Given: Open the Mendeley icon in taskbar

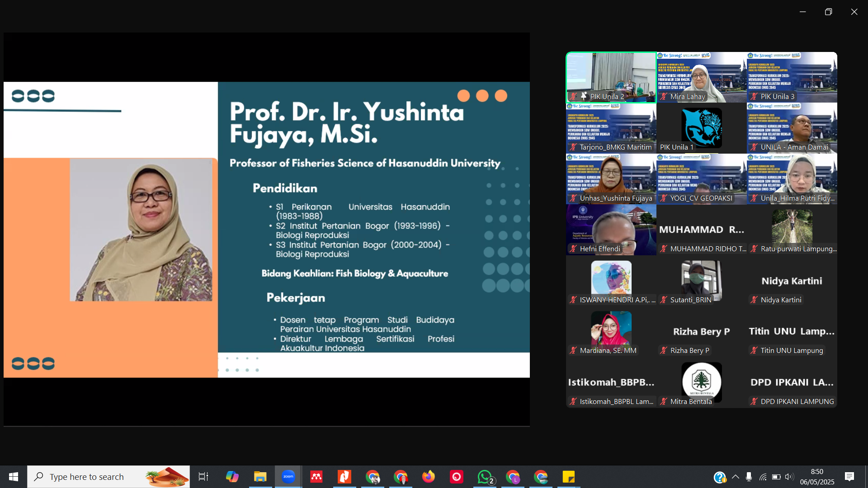Looking at the screenshot, I should click(316, 477).
